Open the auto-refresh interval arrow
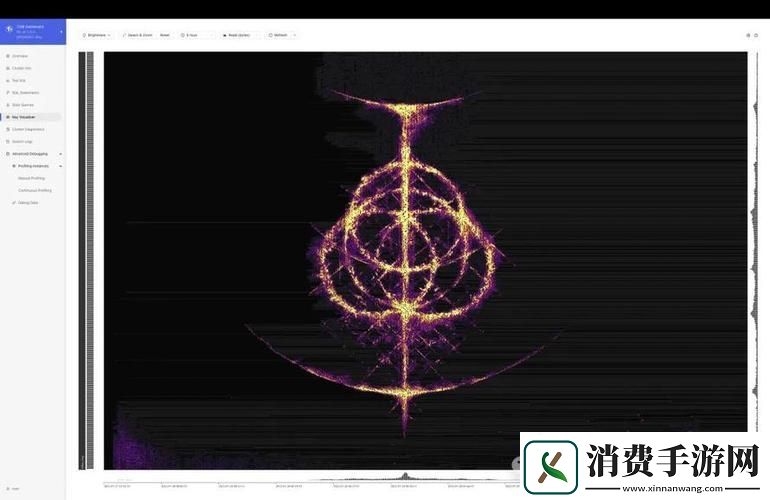 (295, 35)
